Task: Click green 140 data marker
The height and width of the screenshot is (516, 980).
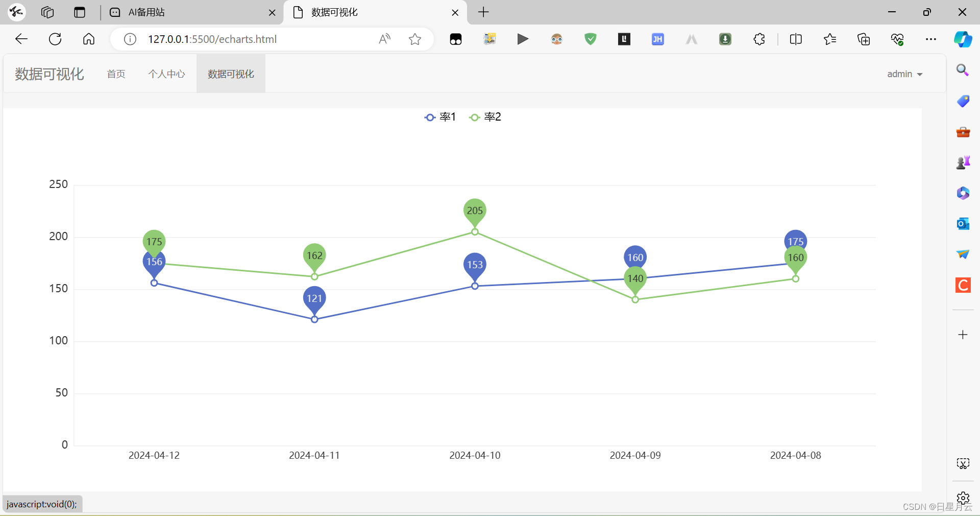Action: point(635,278)
